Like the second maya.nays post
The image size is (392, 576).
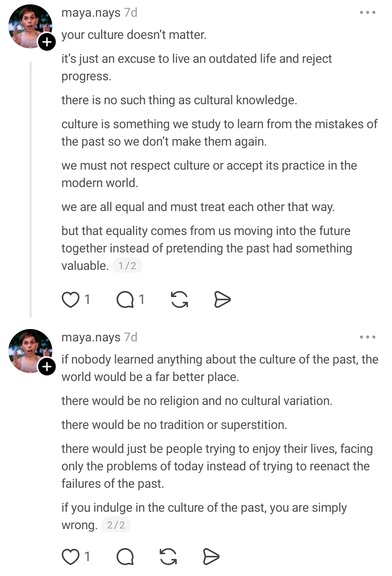70,556
